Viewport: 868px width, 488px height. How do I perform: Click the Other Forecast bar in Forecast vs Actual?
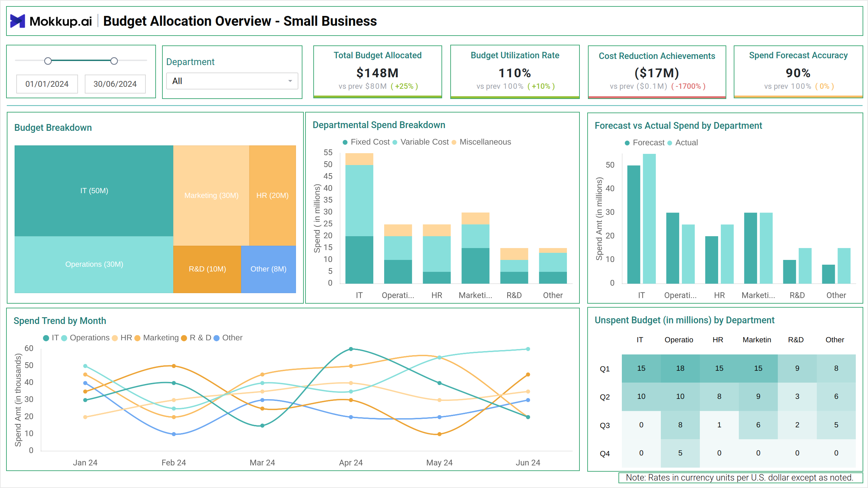pos(828,274)
